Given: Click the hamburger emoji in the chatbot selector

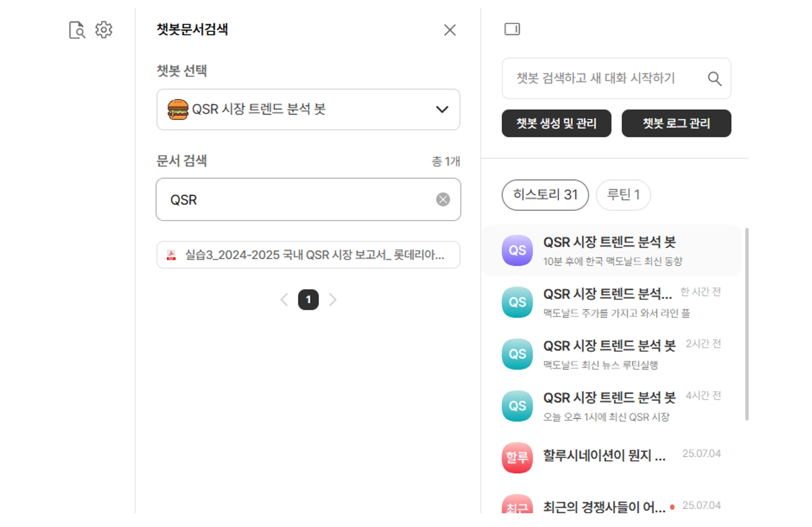Looking at the screenshot, I should pos(178,109).
